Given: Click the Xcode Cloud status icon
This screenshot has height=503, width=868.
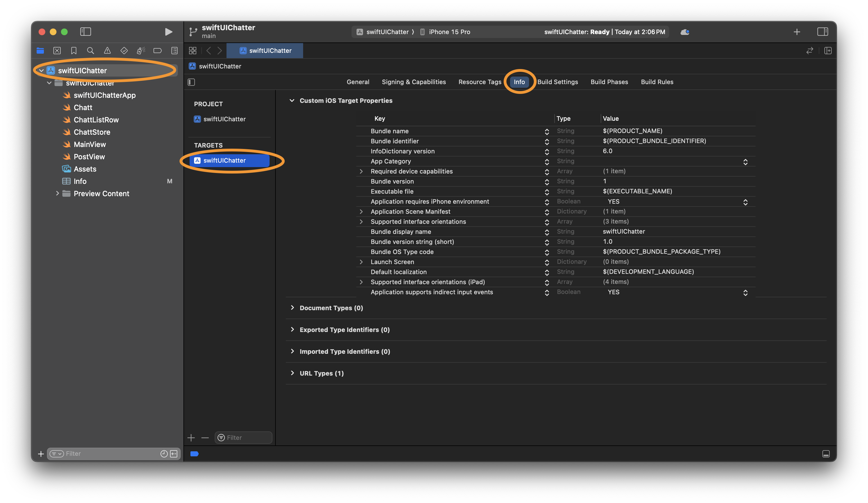Looking at the screenshot, I should pos(685,32).
